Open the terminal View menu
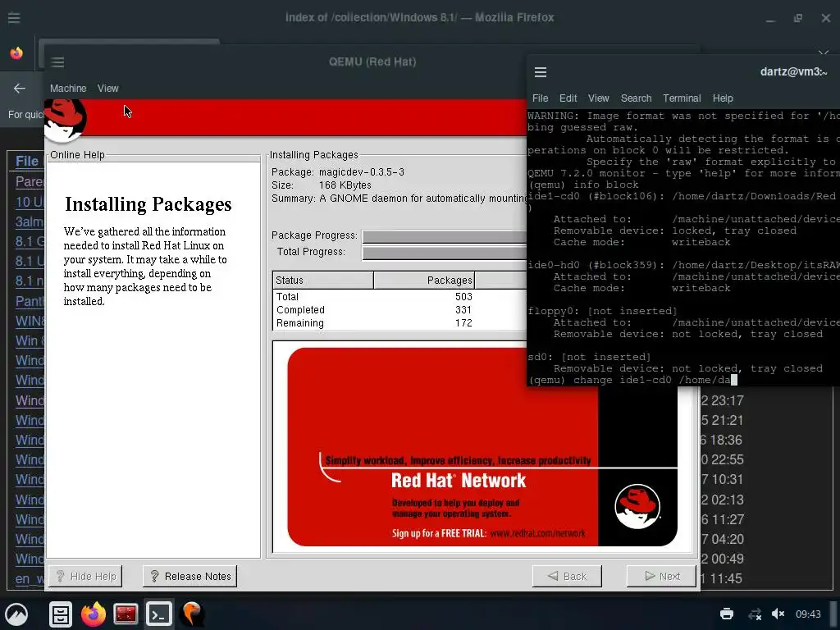This screenshot has height=630, width=840. point(598,98)
